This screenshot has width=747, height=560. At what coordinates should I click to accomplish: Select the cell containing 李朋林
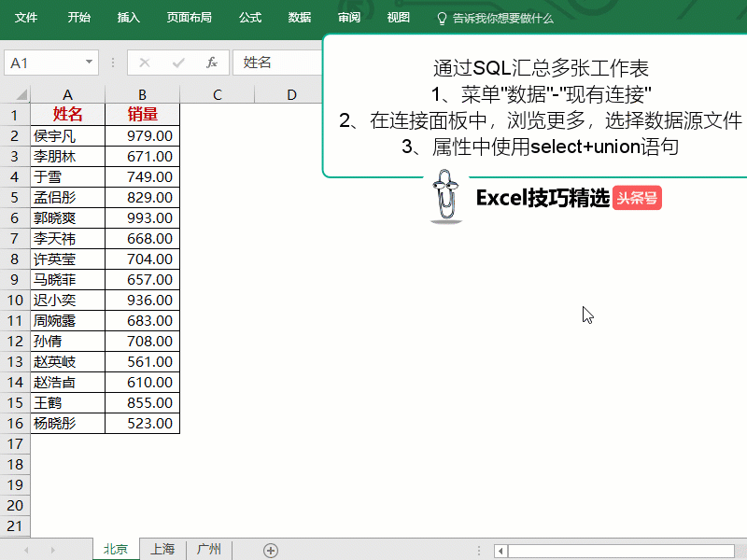pos(67,156)
